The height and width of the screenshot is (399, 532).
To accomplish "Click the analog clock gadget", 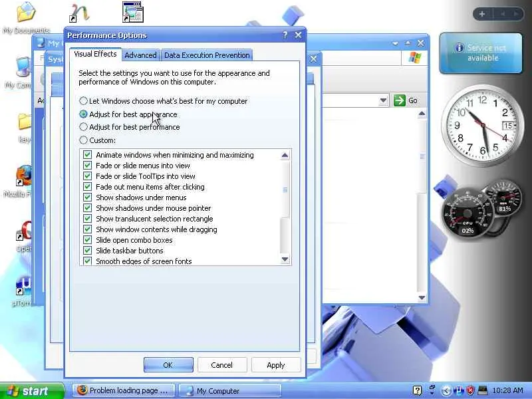I will (x=482, y=126).
